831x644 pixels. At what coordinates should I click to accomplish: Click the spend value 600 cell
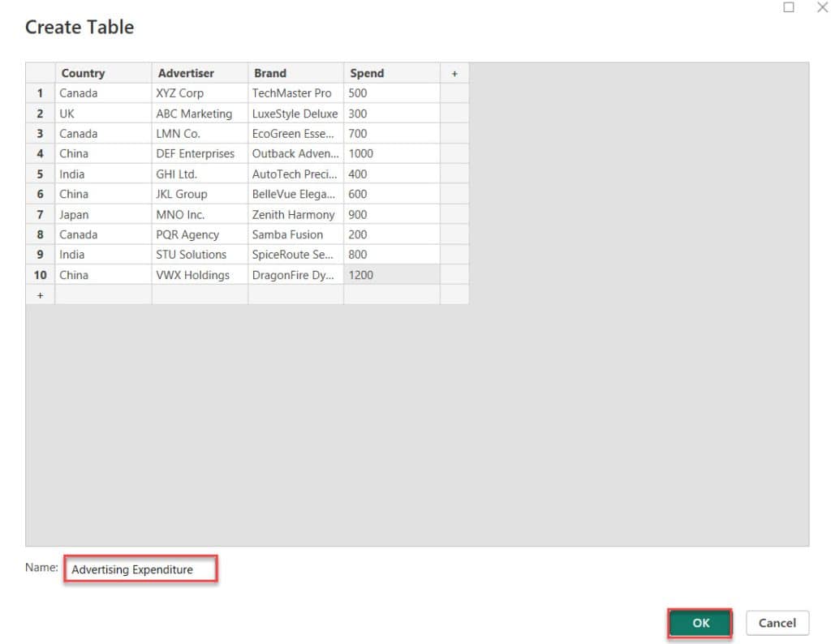392,194
